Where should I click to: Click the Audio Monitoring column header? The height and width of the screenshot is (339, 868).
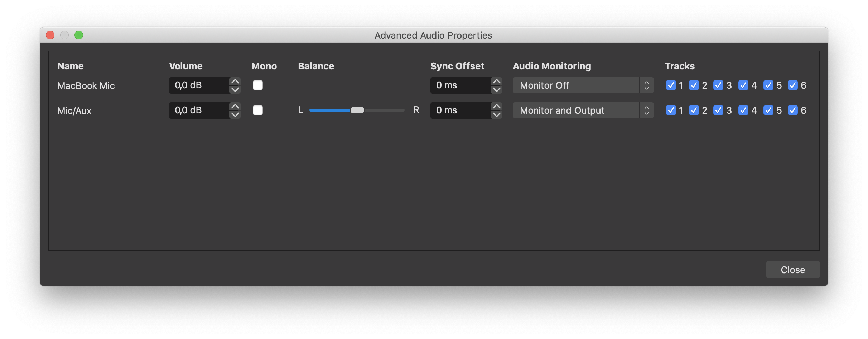[x=552, y=66]
